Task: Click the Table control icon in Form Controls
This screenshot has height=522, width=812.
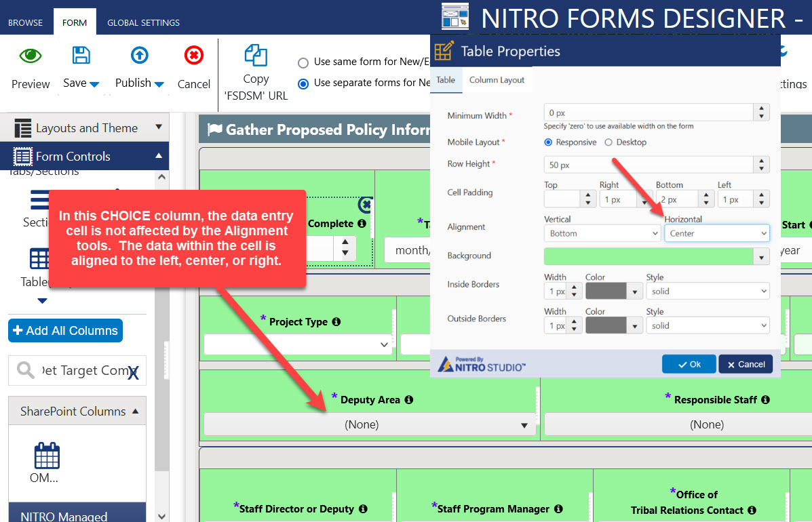Action: tap(40, 259)
